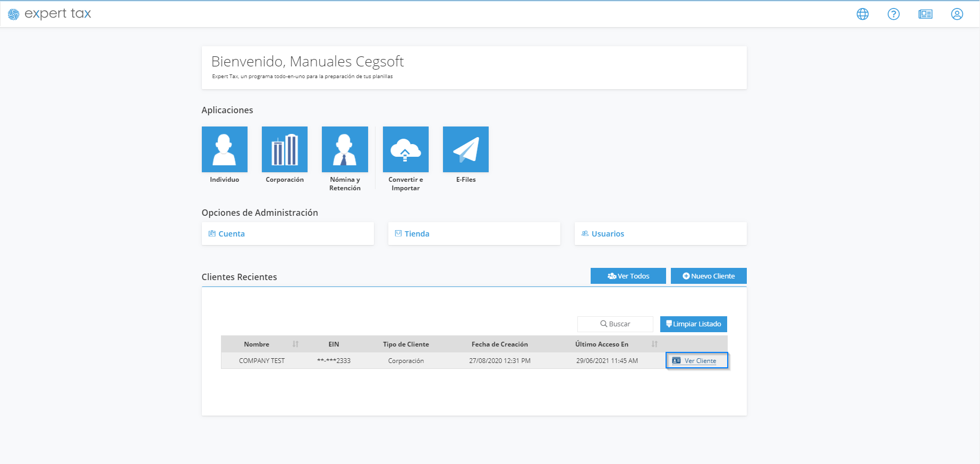Screen dimensions: 980x464
Task: Select the COMPANY TEST name cell
Action: click(262, 361)
